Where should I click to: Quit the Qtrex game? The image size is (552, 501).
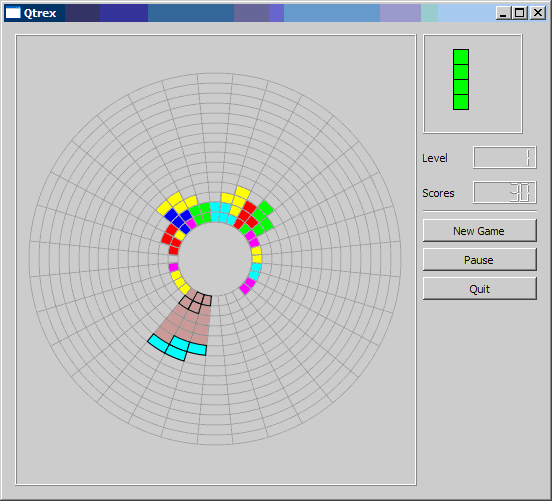(479, 289)
